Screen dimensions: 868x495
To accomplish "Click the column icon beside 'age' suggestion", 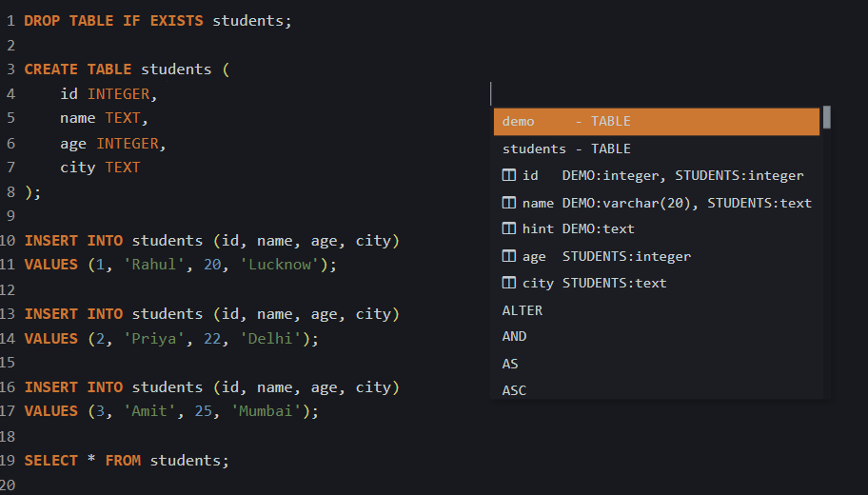I will click(x=509, y=256).
